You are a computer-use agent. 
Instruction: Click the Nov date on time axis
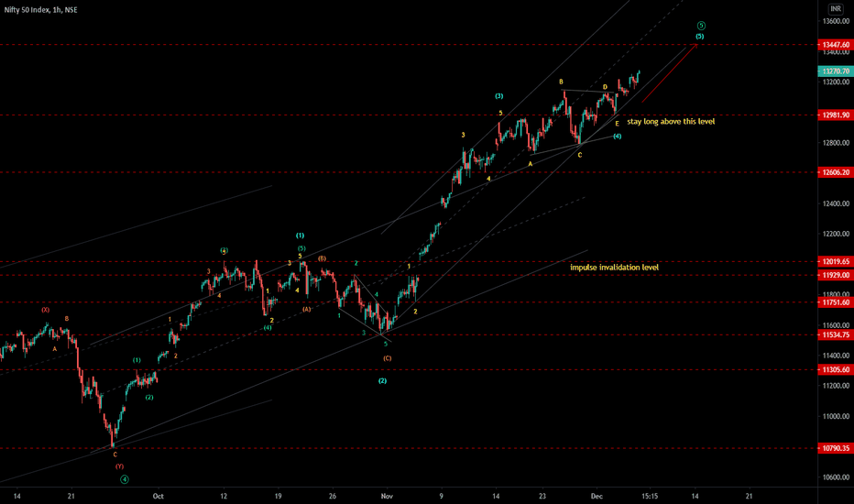pos(387,497)
